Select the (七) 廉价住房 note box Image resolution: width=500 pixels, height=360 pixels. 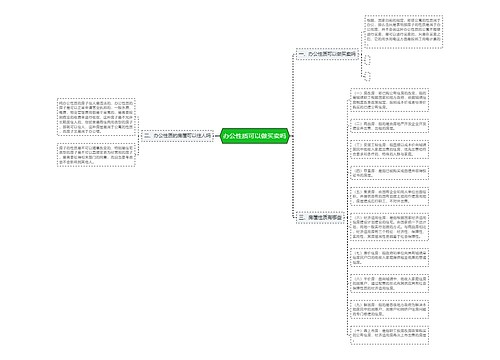tap(389, 257)
